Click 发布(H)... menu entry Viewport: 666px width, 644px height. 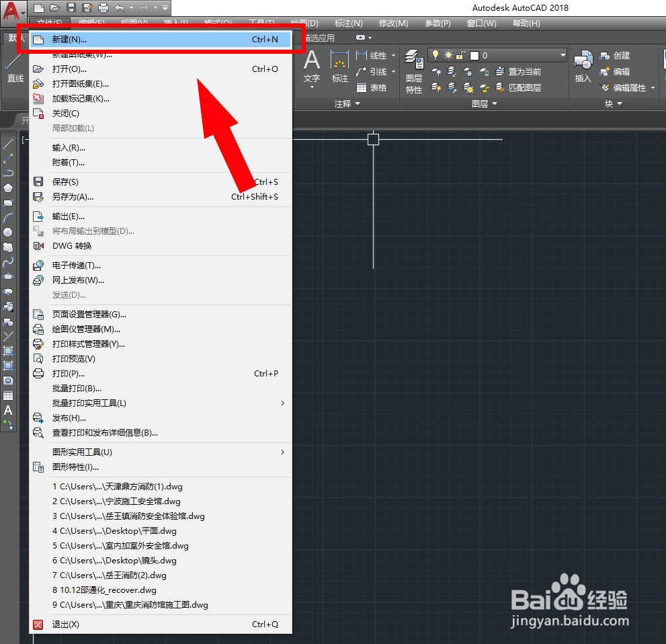(x=161, y=418)
